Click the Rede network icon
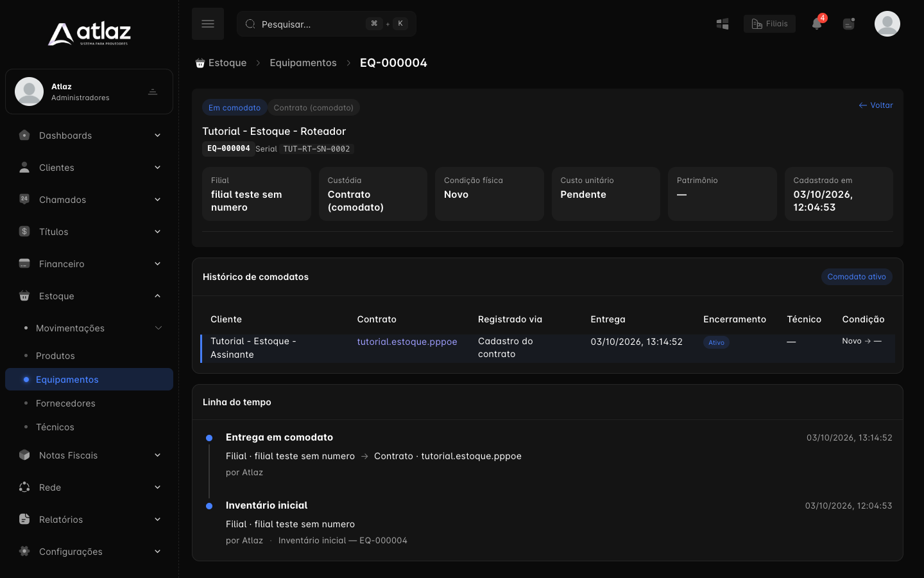Viewport: 924px width, 578px height. [24, 487]
